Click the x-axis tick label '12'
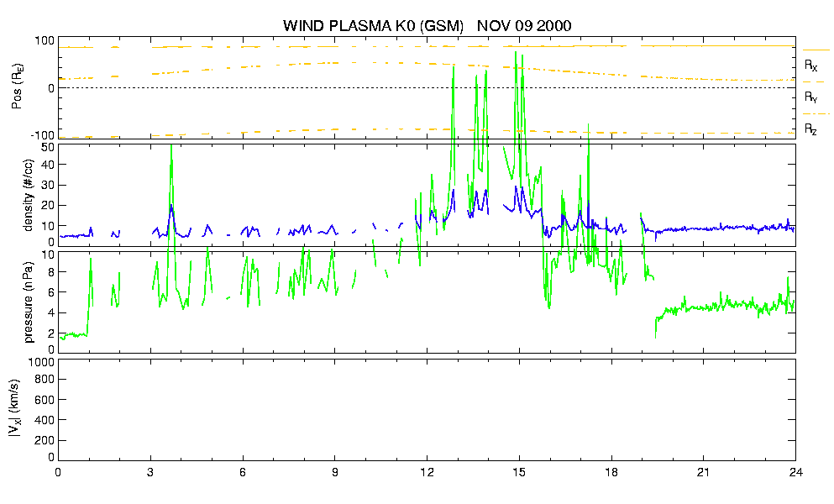This screenshot has width=834, height=504. [427, 472]
